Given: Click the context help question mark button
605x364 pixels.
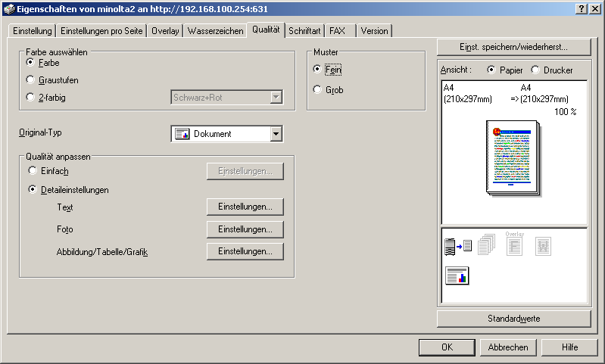Looking at the screenshot, I should tap(581, 8).
